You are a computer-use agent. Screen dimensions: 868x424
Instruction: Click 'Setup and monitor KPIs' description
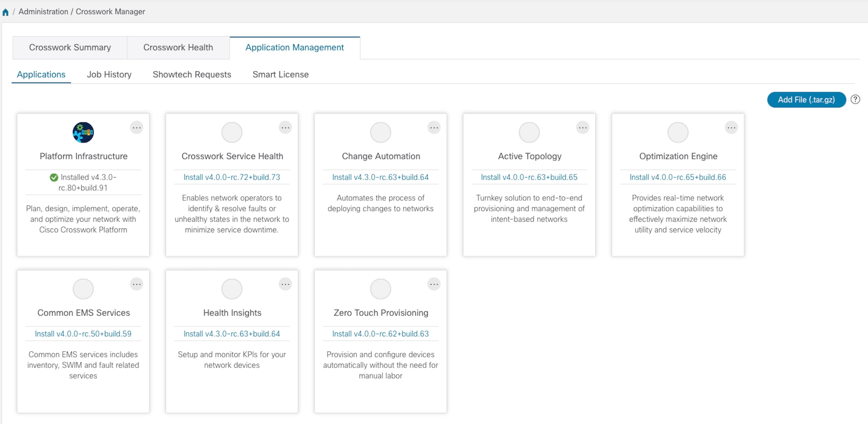(x=232, y=360)
